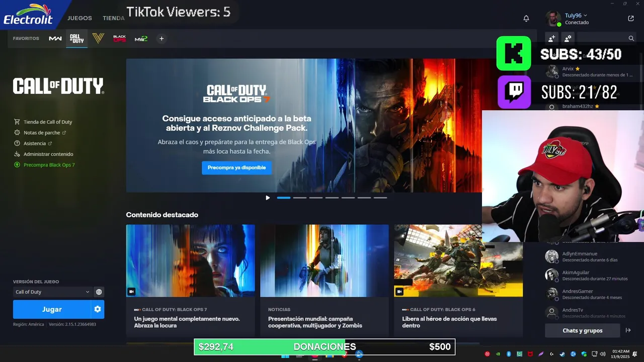Screen dimensions: 644x362
Task: Click the purple feather tray icon
Action: coord(541,354)
